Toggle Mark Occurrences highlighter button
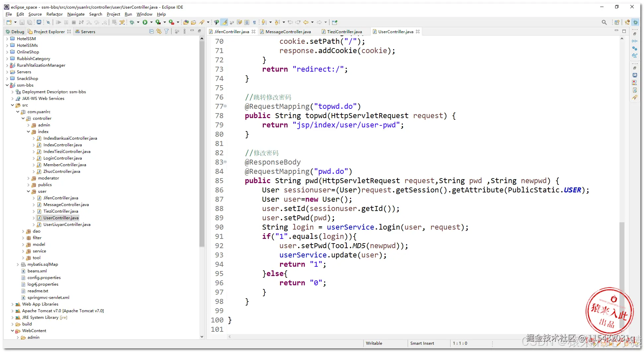This screenshot has width=644, height=352. tap(225, 22)
